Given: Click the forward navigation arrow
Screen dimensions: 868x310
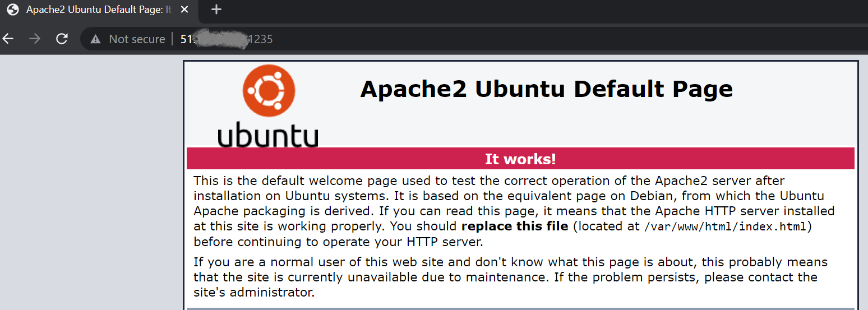Looking at the screenshot, I should pos(35,39).
